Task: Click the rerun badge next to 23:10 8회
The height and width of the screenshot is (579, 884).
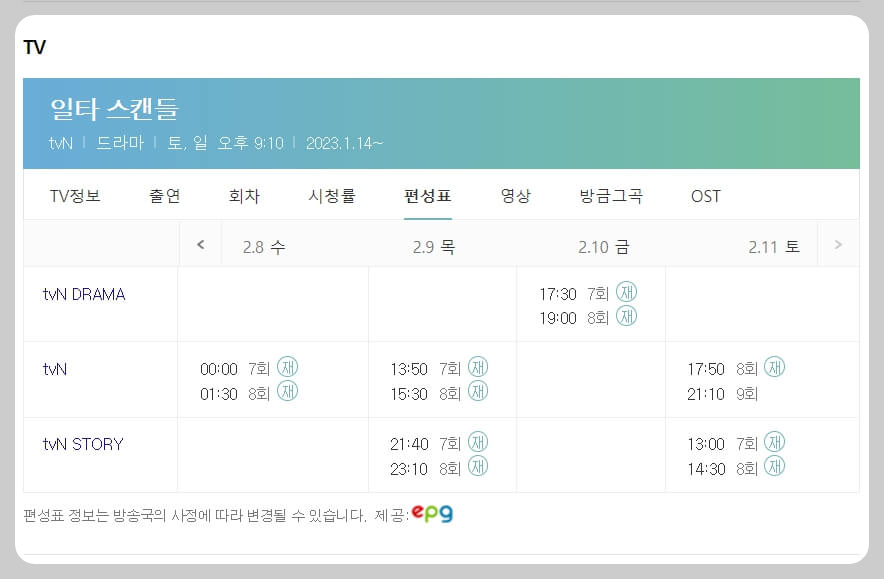Action: click(x=477, y=469)
